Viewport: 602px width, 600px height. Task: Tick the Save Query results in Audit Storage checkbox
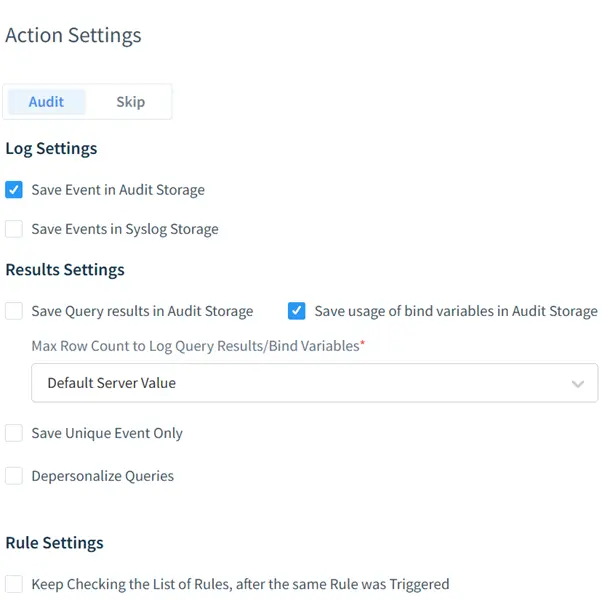point(14,311)
